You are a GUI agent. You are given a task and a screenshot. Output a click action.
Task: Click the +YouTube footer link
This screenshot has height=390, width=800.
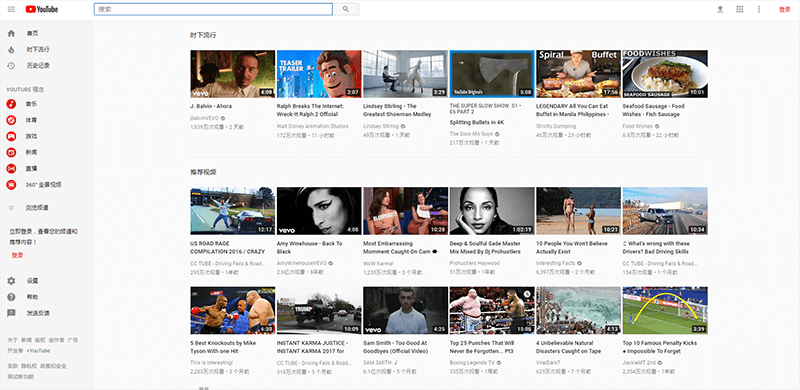[38, 351]
